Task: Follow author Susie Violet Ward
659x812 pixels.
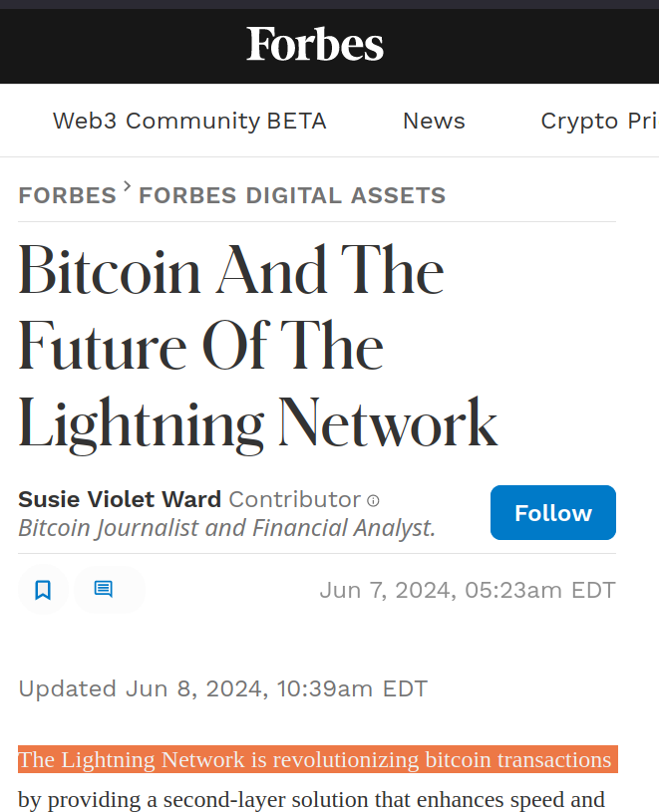Action: tap(552, 513)
